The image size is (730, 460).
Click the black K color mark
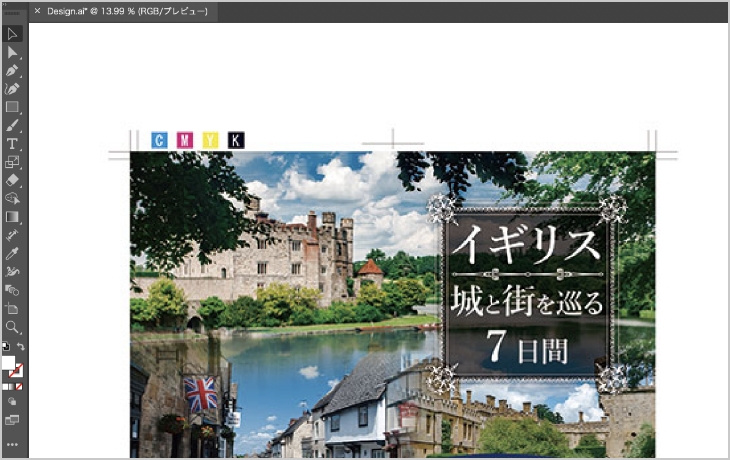click(x=236, y=140)
